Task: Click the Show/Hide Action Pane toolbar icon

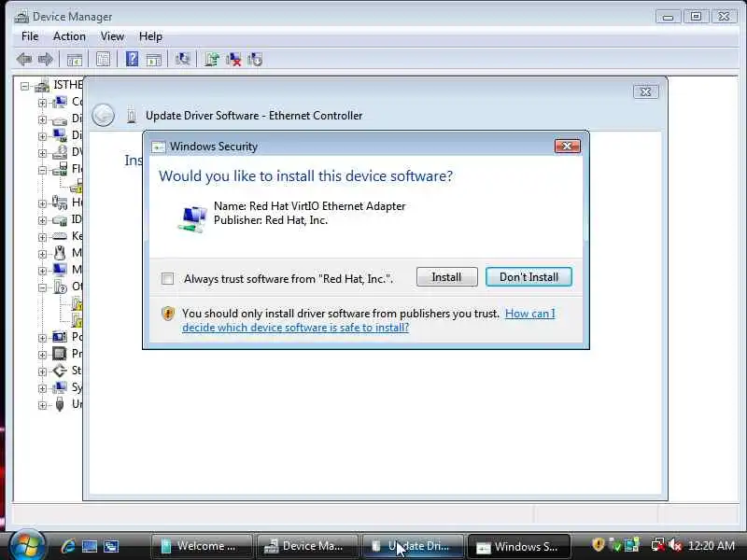Action: point(153,60)
